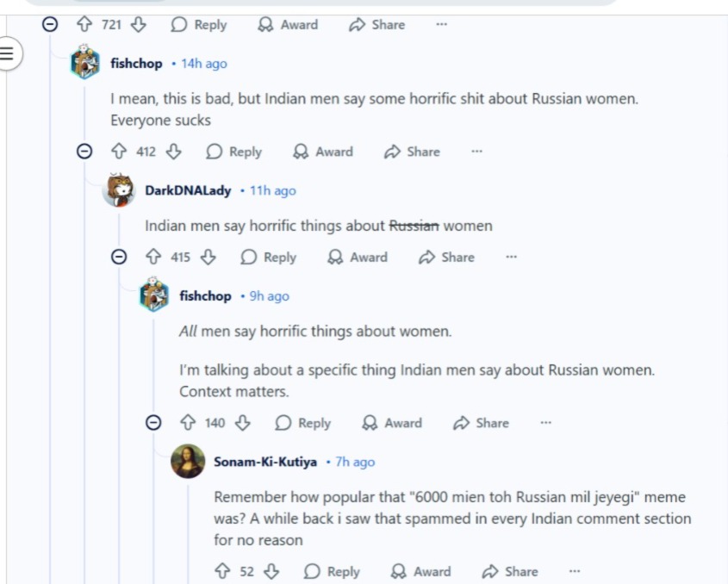
Task: Open the Sonam-Ki-Kutiya username link
Action: pos(266,462)
